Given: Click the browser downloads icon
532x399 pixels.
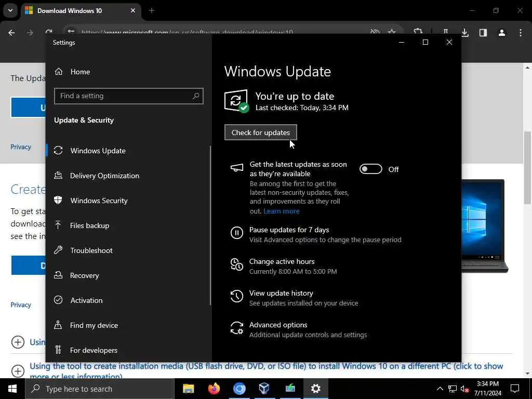Looking at the screenshot, I should [465, 33].
